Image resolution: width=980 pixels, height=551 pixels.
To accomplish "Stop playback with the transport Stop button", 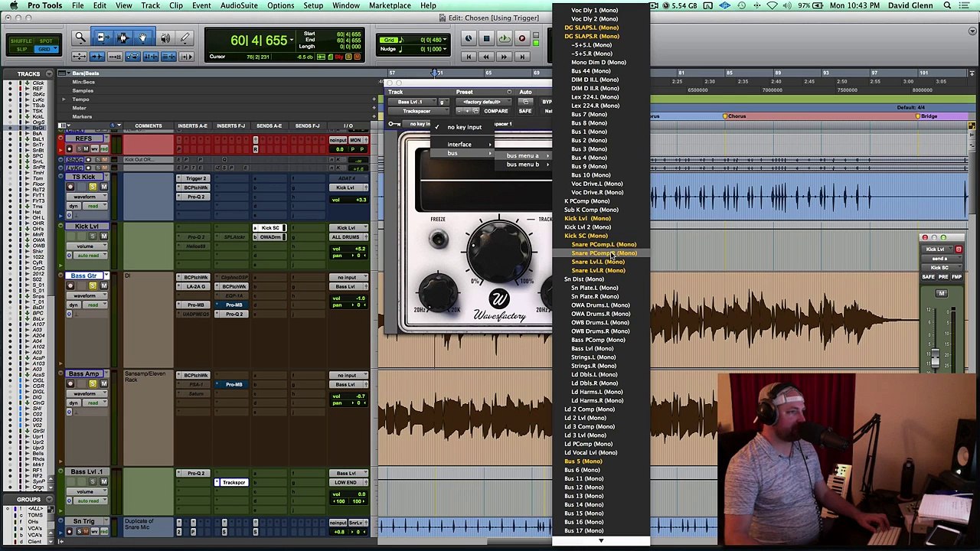I will (x=486, y=38).
